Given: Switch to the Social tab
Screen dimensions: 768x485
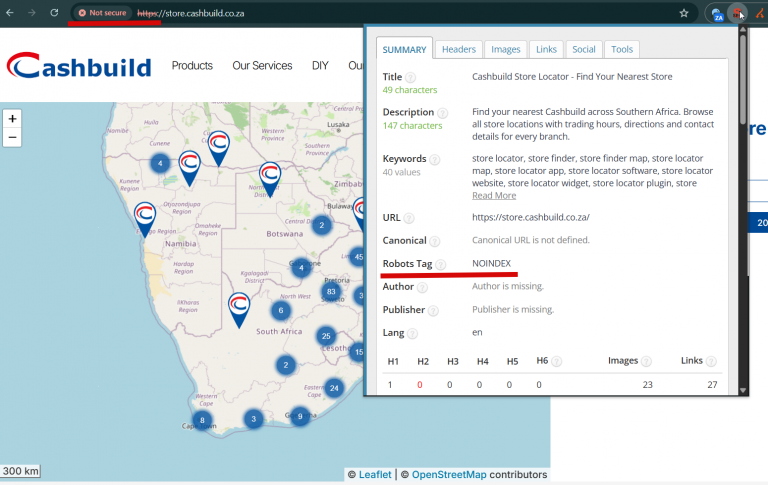Looking at the screenshot, I should pos(584,49).
